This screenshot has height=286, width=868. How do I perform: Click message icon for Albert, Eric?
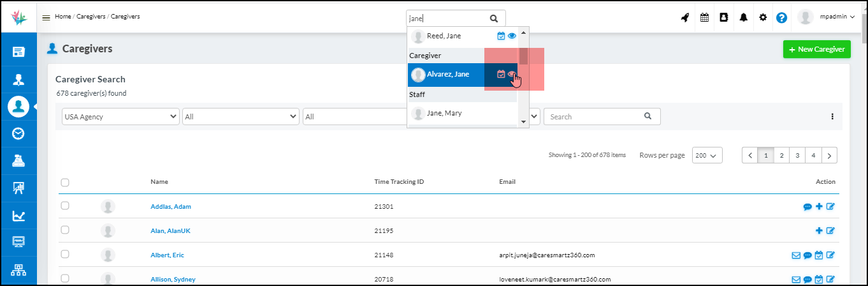point(807,255)
